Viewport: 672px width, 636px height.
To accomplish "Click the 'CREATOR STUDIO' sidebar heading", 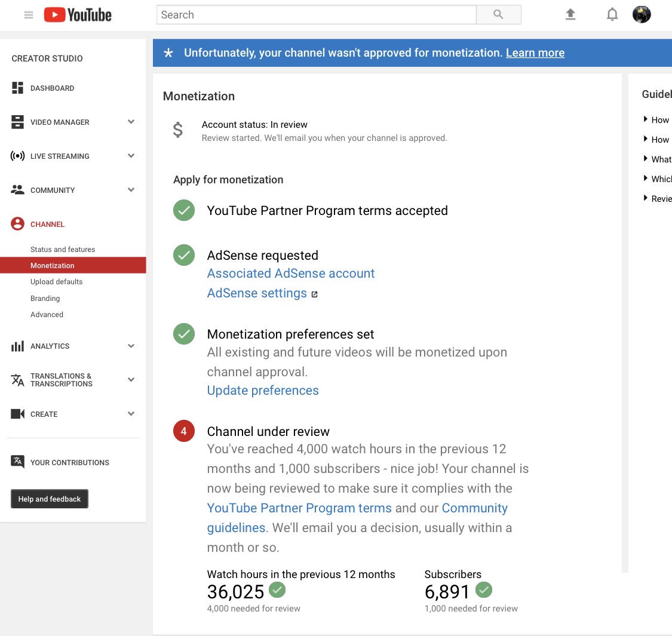I will (x=47, y=59).
